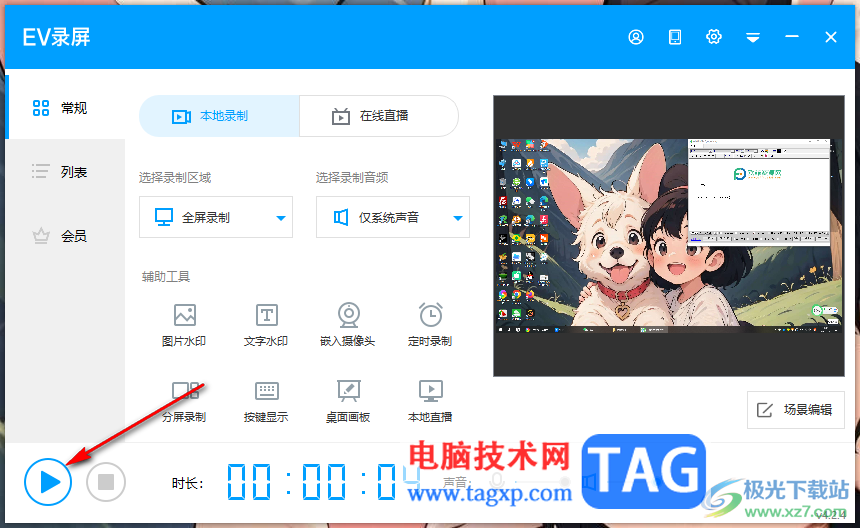
Task: Open settings gear icon
Action: click(714, 37)
